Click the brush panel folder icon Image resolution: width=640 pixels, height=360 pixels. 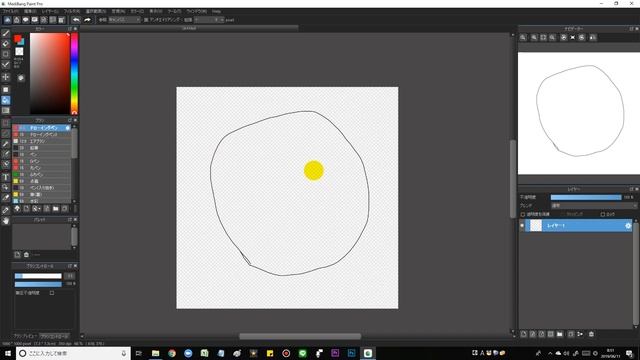tap(56, 209)
